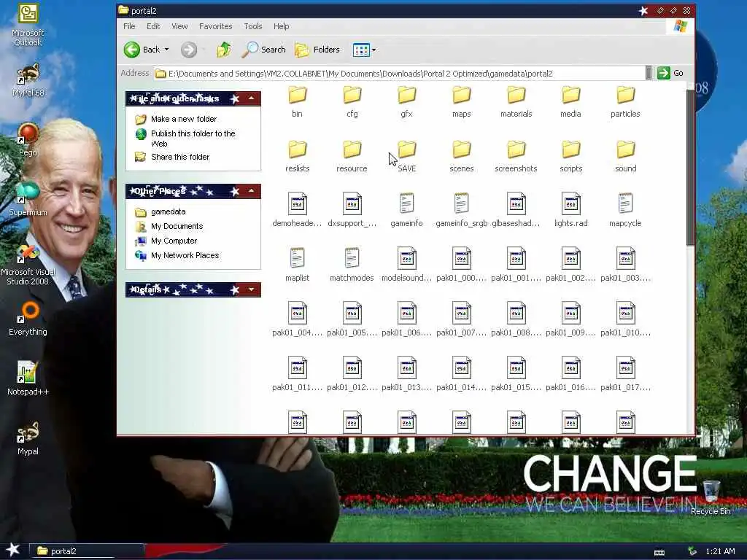The height and width of the screenshot is (560, 747).
Task: Select the gameinfo text file icon
Action: pos(406,203)
